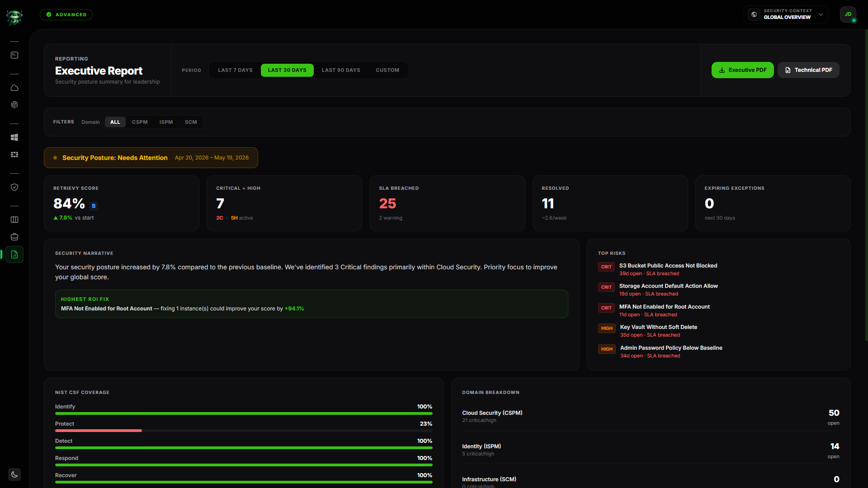The image size is (868, 488).
Task: Click the page vertical scrollbar
Action: (866, 185)
